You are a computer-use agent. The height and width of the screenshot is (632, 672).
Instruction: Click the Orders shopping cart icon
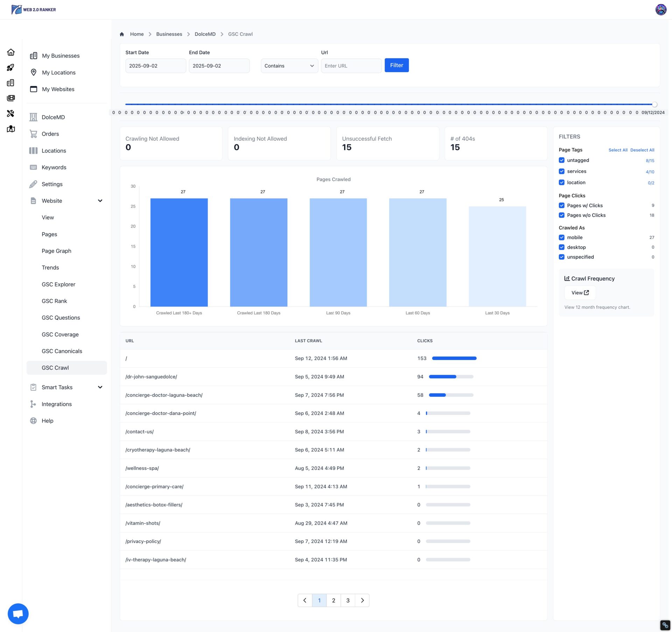tap(34, 134)
